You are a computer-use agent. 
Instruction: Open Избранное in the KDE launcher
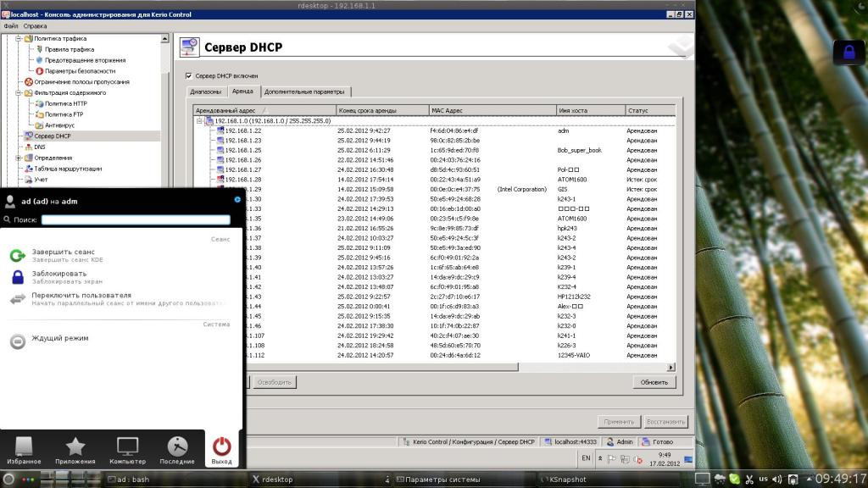click(24, 451)
